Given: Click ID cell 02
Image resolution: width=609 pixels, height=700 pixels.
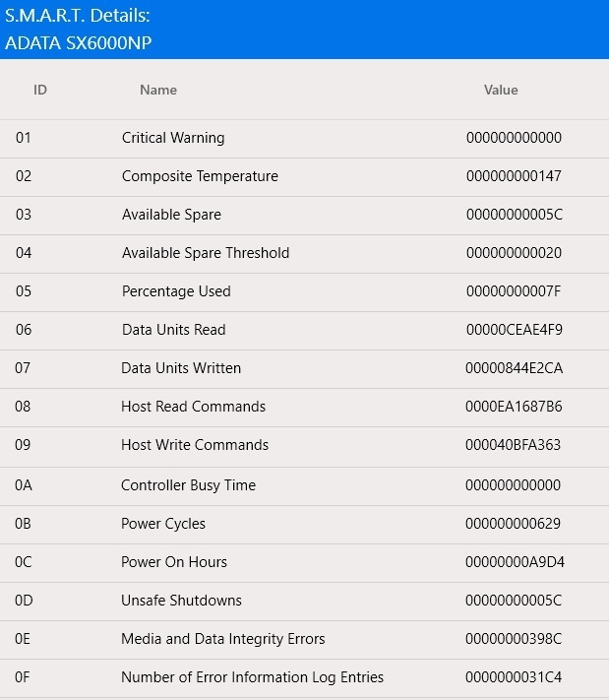Looking at the screenshot, I should (24, 176).
